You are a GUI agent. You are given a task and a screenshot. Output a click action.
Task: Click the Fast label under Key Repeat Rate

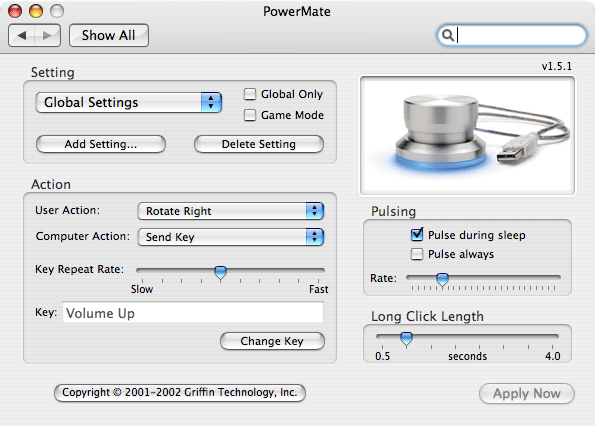[319, 289]
